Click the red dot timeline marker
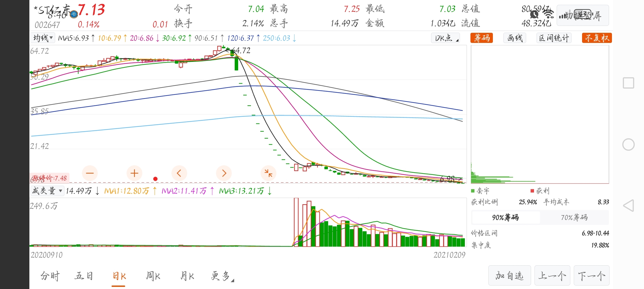The height and width of the screenshot is (289, 644). tap(155, 179)
